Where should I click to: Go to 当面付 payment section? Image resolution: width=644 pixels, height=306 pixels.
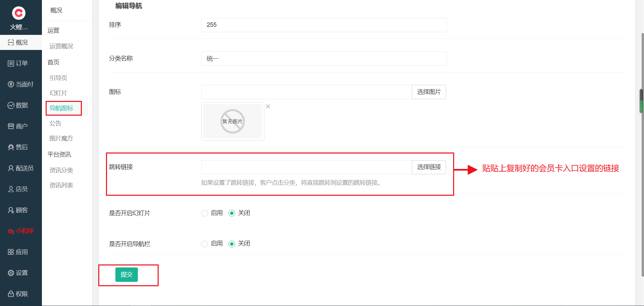[21, 84]
